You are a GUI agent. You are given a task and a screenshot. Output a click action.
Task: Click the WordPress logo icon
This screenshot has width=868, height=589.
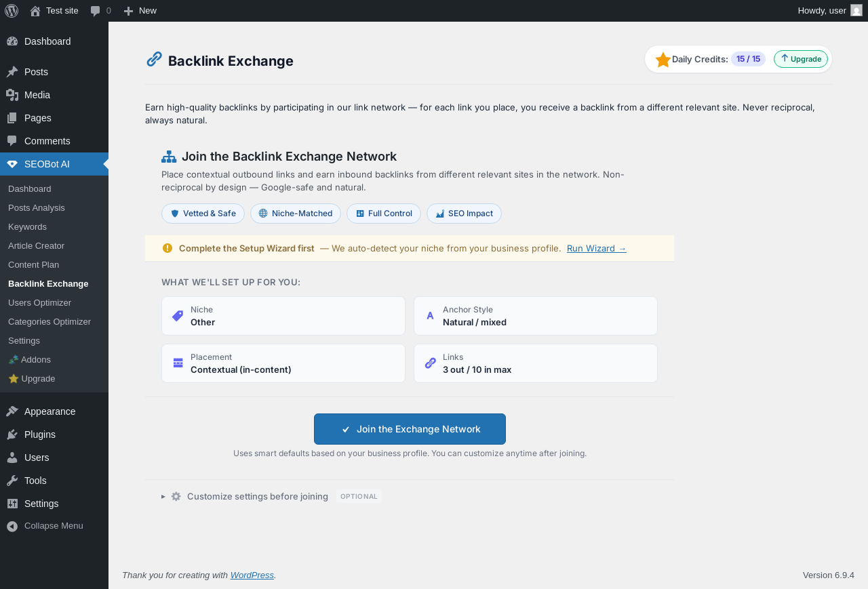12,11
